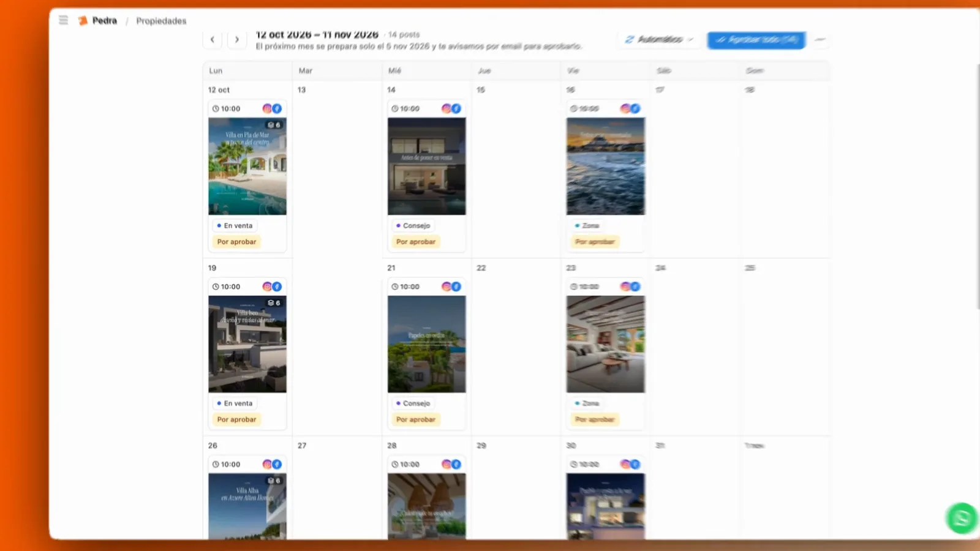Click the En venta tag on Oct 12 post
The height and width of the screenshot is (551, 980).
pyautogui.click(x=235, y=225)
